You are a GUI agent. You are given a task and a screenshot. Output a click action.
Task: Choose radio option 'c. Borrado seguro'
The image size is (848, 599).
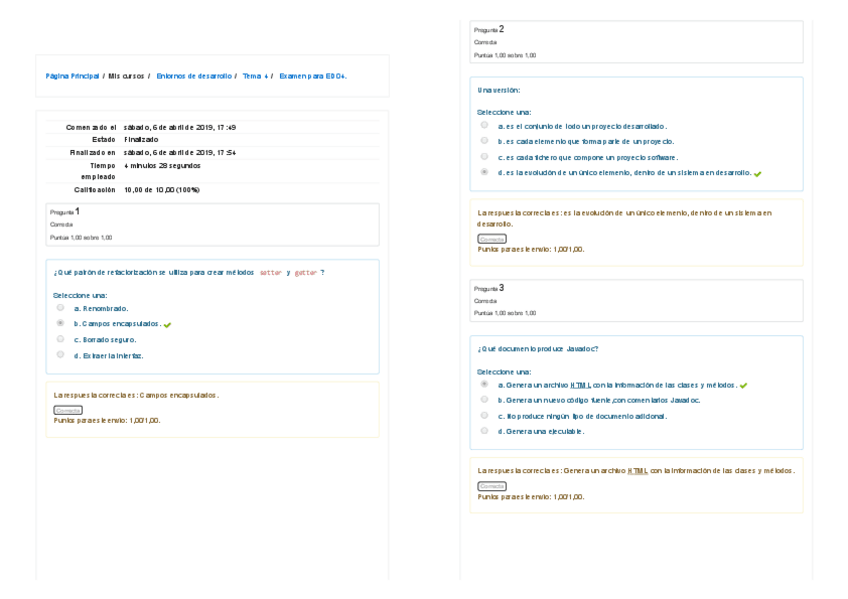pos(61,339)
